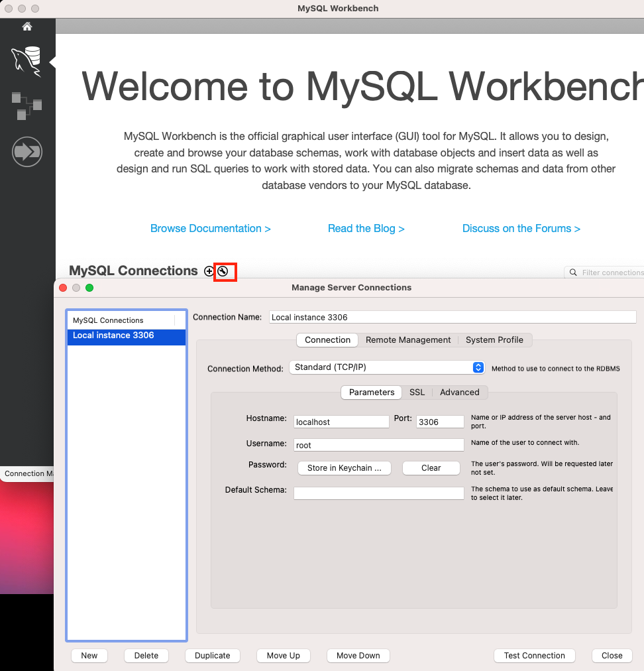Edit the Default Schema field
Viewport: 644px width, 671px height.
[x=378, y=493]
